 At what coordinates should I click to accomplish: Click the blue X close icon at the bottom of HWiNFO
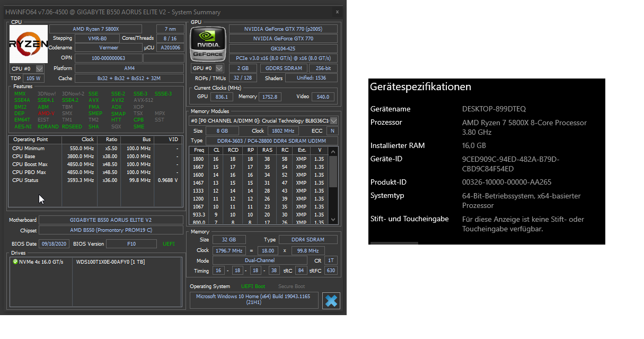coord(331,301)
